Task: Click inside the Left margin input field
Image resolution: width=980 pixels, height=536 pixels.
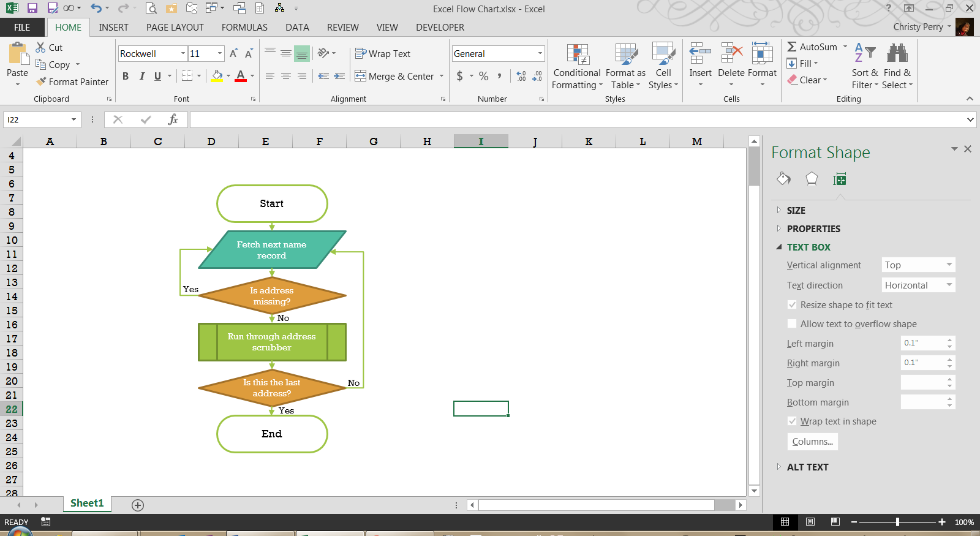Action: pyautogui.click(x=922, y=344)
